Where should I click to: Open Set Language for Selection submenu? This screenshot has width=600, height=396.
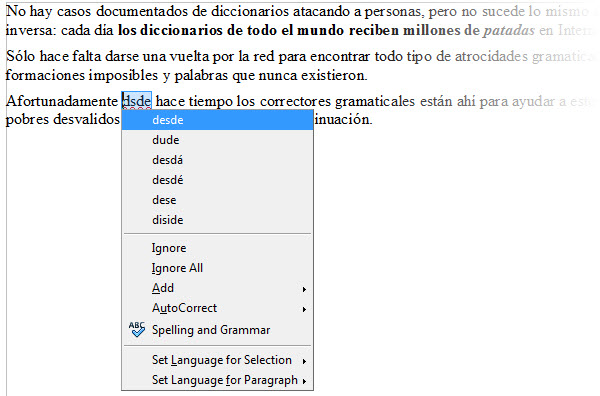pos(217,360)
